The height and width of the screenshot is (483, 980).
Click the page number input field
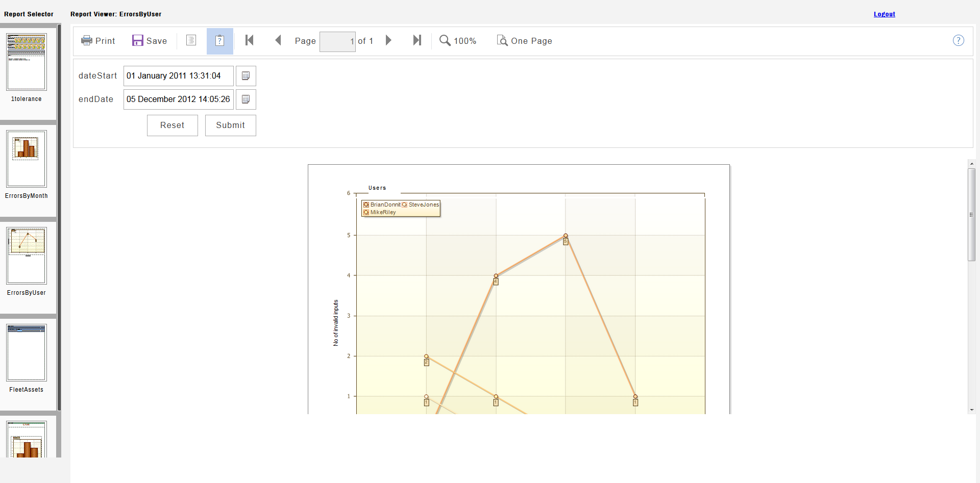click(x=337, y=41)
